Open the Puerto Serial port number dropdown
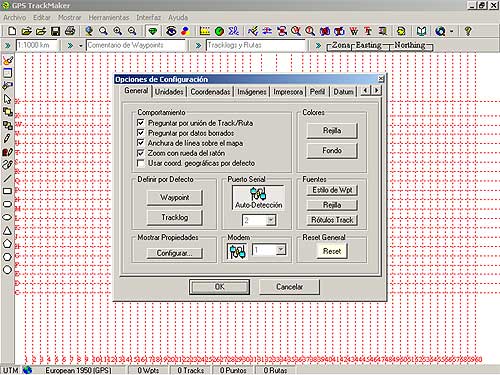The height and width of the screenshot is (375, 500). 271,220
